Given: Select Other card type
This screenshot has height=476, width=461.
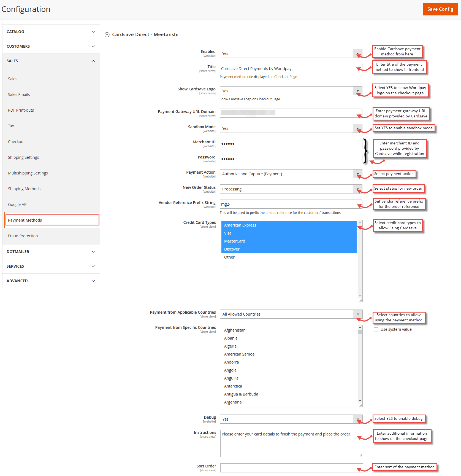Looking at the screenshot, I should 289,257.
